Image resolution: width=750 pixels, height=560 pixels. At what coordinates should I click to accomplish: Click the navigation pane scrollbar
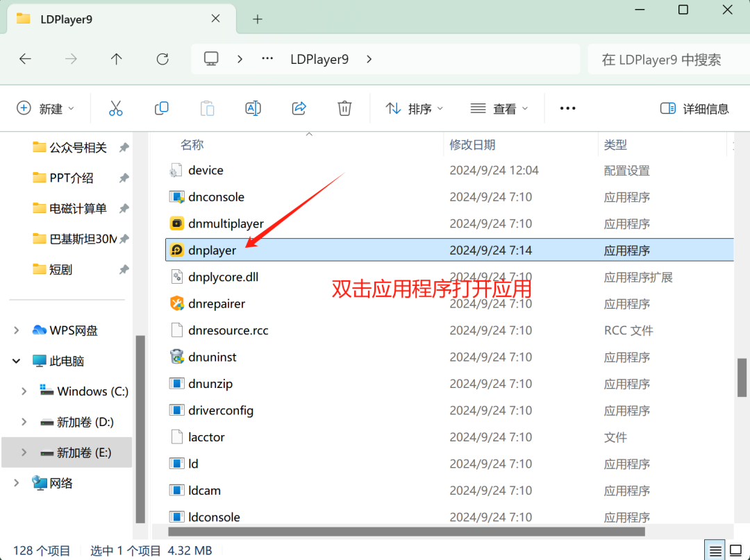point(140,429)
